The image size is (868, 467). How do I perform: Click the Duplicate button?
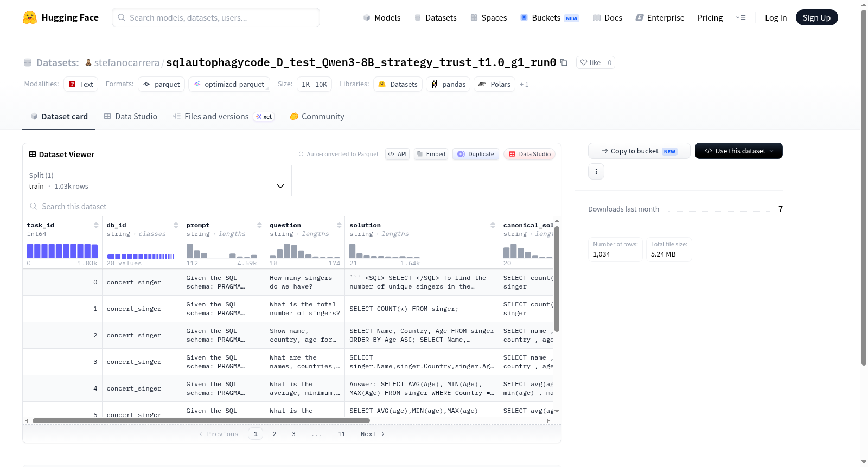click(x=476, y=154)
